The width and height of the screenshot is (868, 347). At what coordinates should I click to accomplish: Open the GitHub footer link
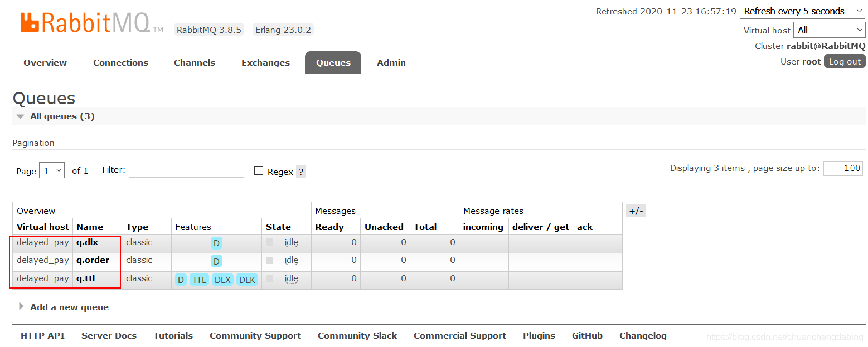pos(587,336)
